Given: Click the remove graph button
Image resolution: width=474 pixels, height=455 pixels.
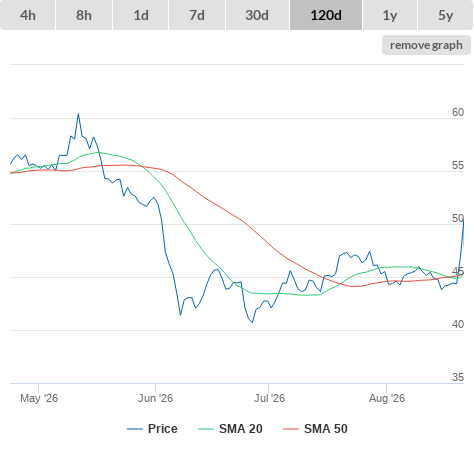Looking at the screenshot, I should [426, 45].
